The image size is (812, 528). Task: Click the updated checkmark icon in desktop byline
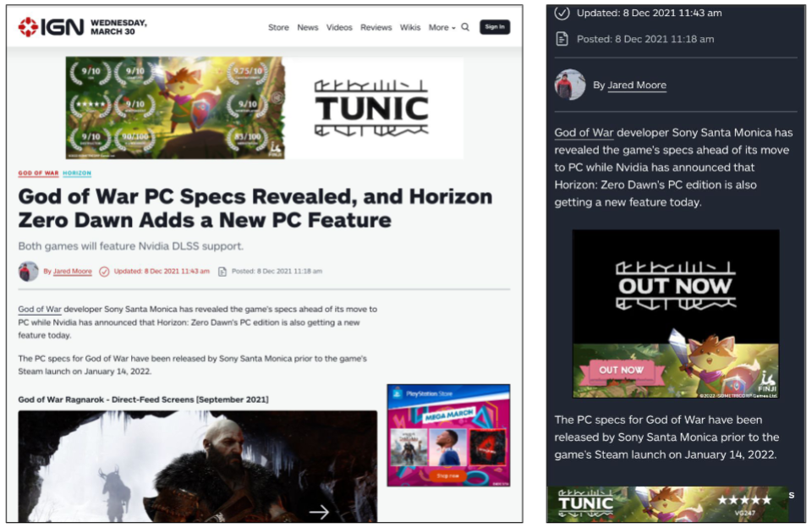(x=104, y=272)
